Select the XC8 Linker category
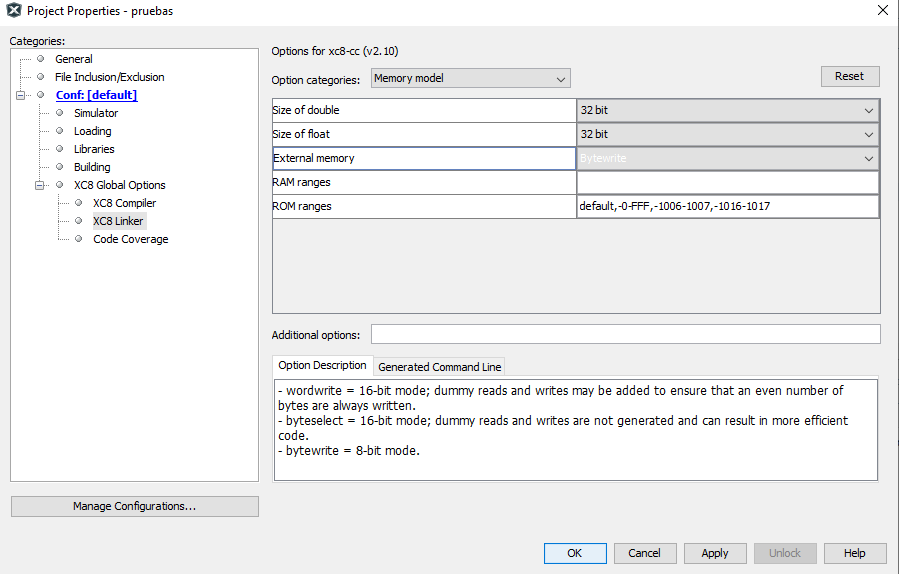 (x=118, y=221)
